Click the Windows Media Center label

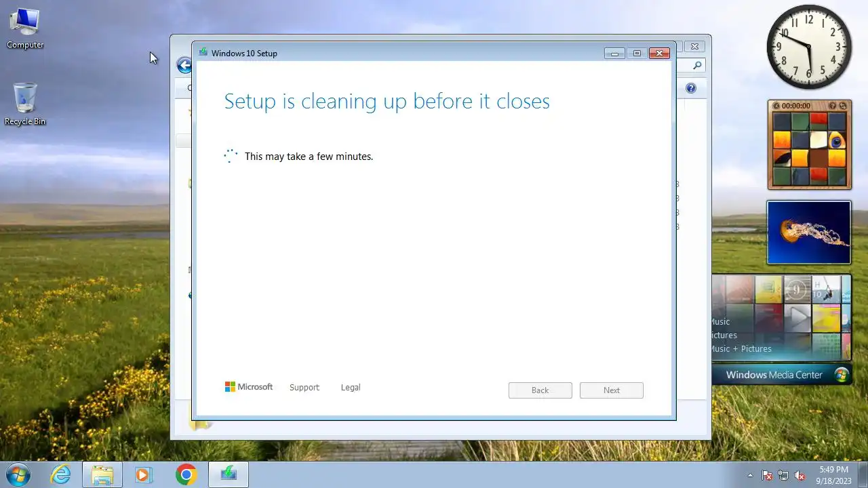(774, 375)
